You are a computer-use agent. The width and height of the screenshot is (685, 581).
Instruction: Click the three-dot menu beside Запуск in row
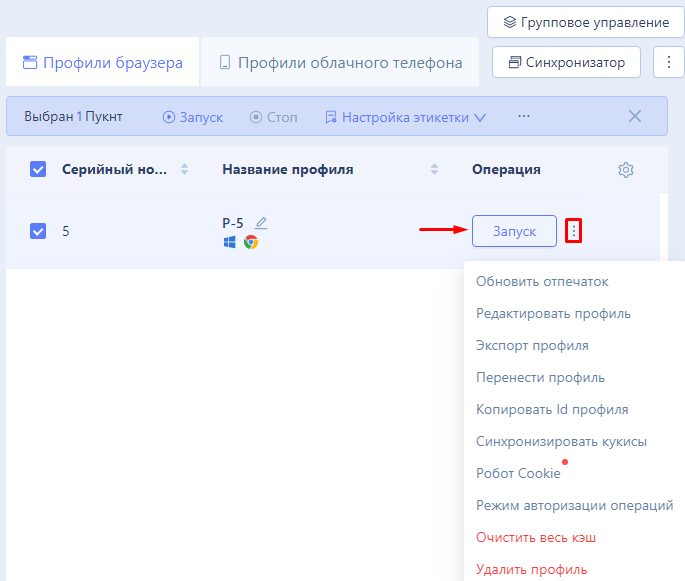pyautogui.click(x=574, y=231)
